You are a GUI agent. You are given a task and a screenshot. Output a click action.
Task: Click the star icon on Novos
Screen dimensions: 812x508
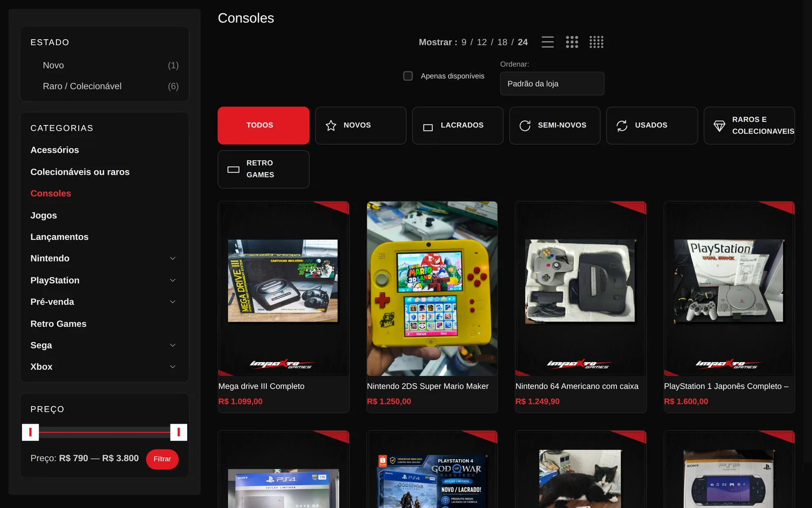pyautogui.click(x=331, y=125)
